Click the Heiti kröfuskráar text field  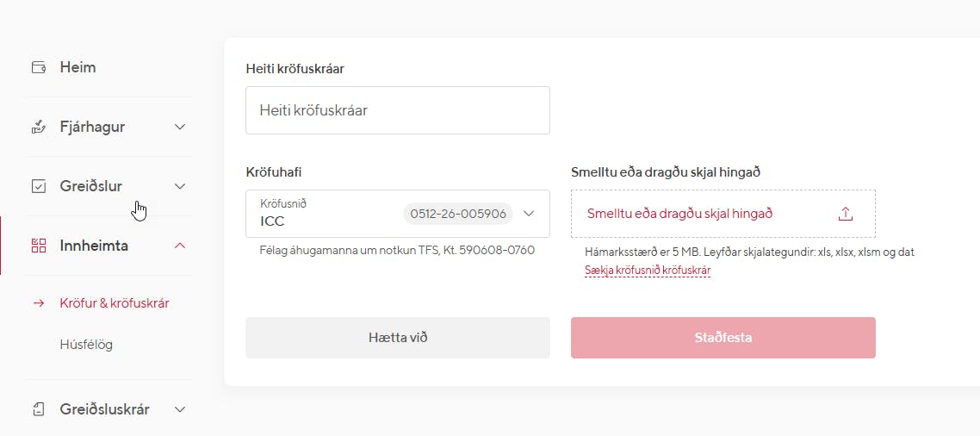coord(398,110)
